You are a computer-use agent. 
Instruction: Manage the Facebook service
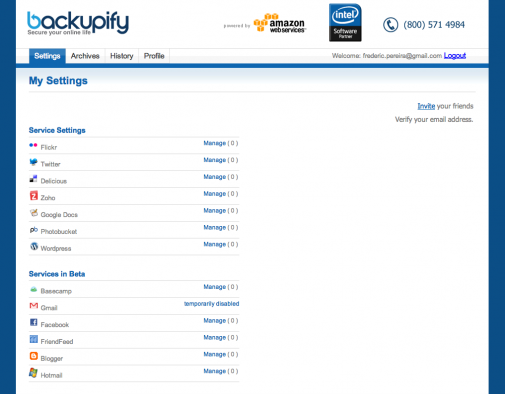pyautogui.click(x=215, y=321)
